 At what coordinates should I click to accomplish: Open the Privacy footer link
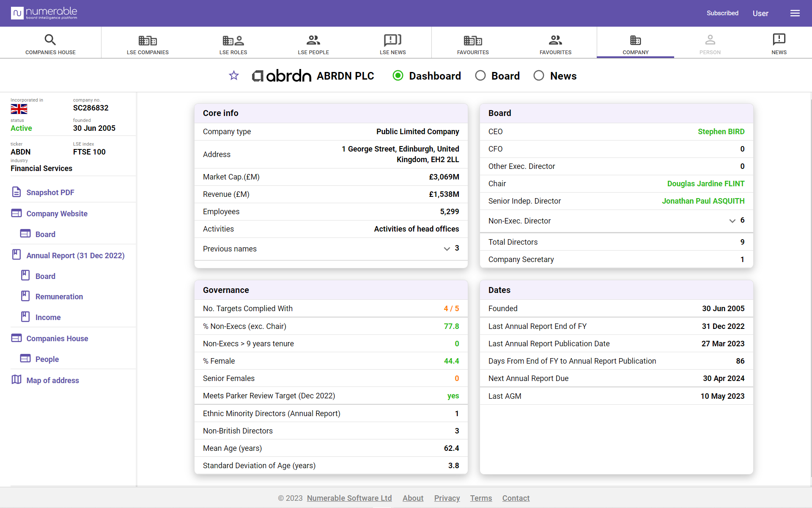pos(447,498)
